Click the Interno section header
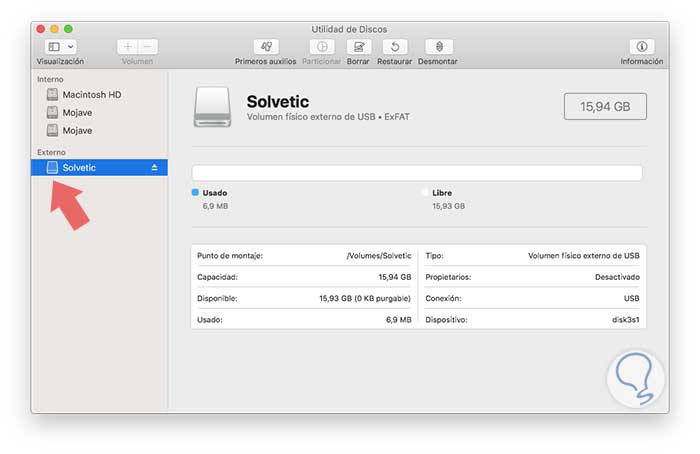 point(50,79)
